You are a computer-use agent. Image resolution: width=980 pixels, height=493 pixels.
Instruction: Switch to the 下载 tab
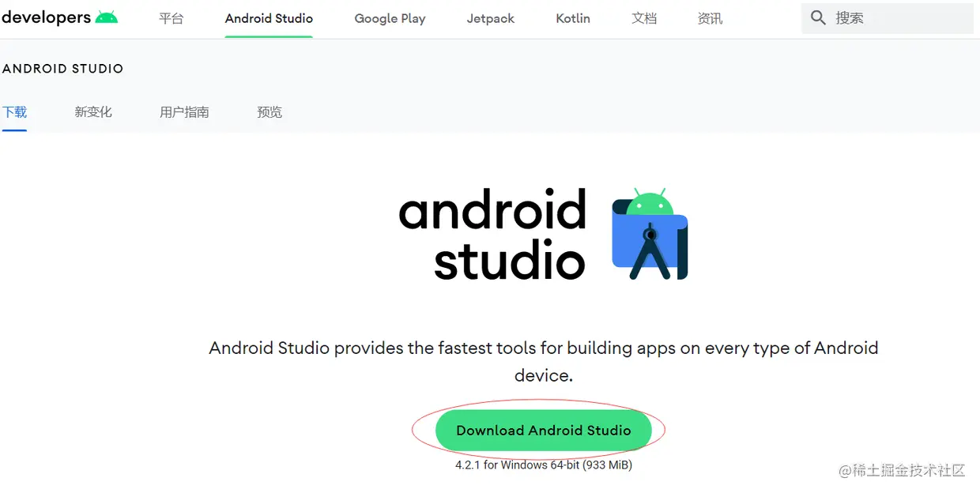tap(14, 111)
